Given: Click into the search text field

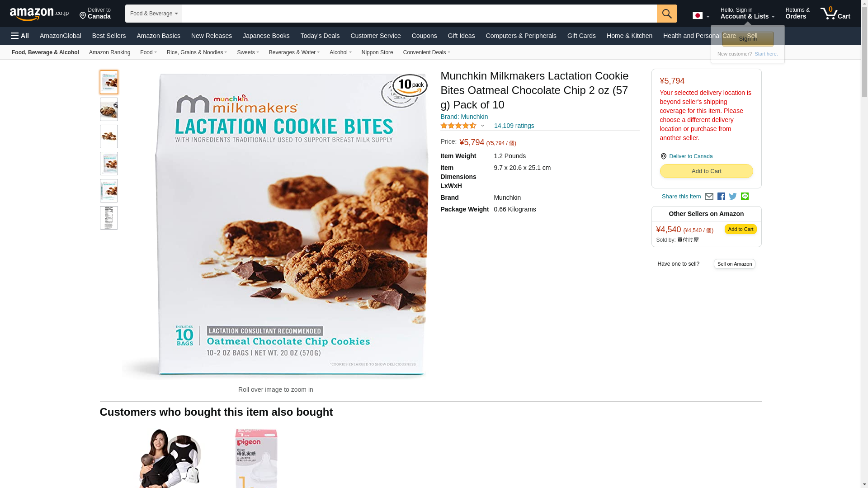Looking at the screenshot, I should coord(419,14).
